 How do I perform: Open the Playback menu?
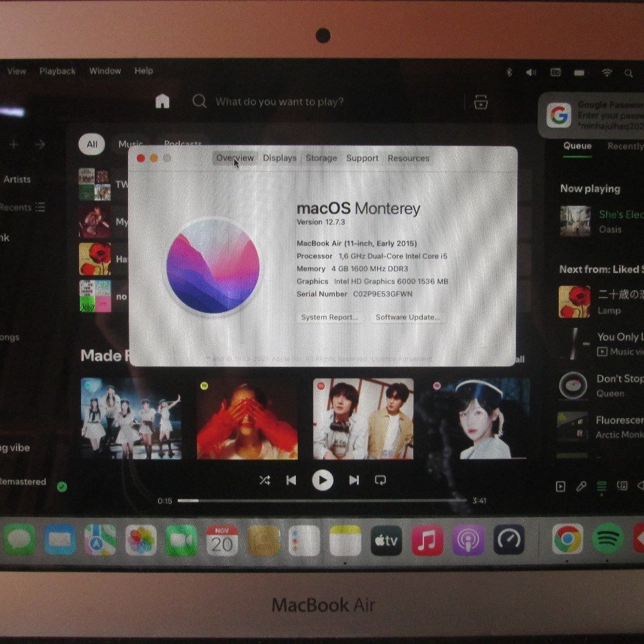(x=58, y=71)
